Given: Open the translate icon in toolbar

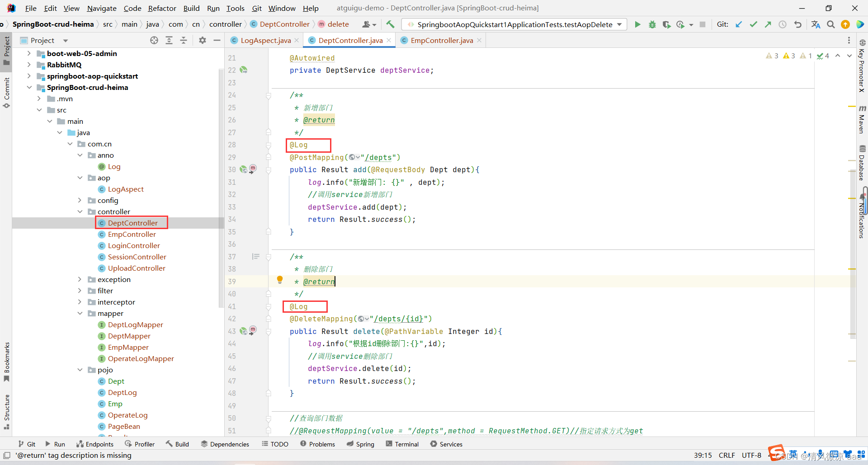Looking at the screenshot, I should (816, 24).
